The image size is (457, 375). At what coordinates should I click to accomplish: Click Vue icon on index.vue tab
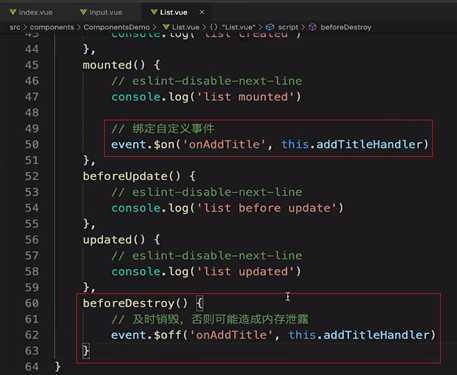pyautogui.click(x=13, y=12)
